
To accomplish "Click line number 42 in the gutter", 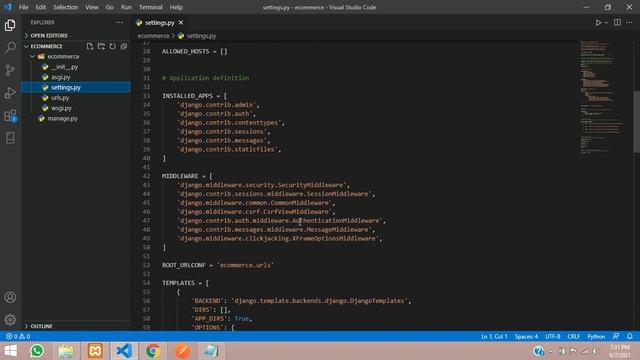I will 146,176.
